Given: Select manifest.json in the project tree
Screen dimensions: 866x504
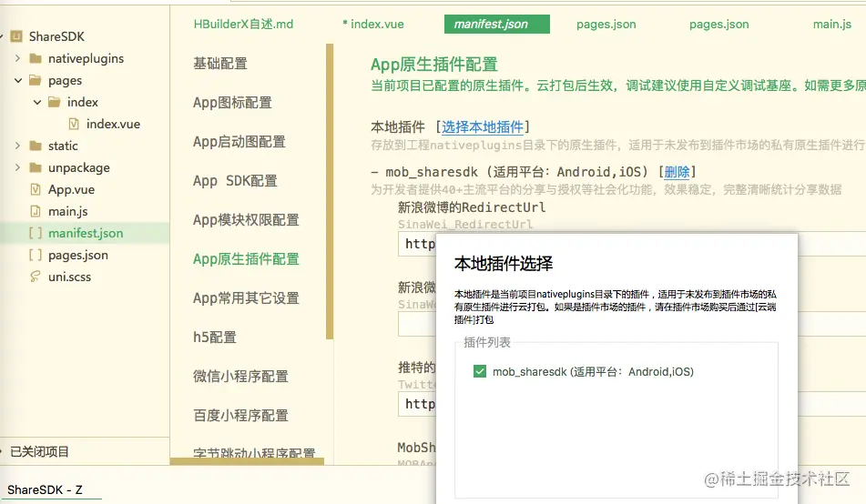Looking at the screenshot, I should pos(86,233).
